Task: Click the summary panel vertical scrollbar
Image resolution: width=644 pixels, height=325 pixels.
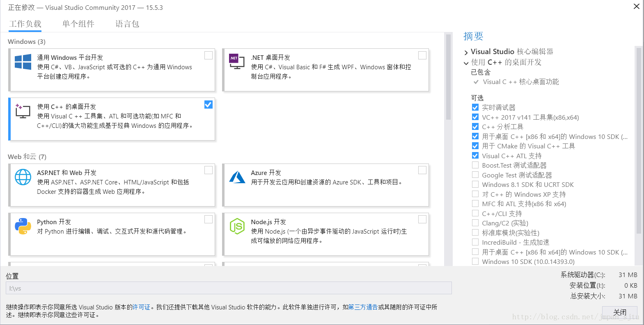Action: pyautogui.click(x=638, y=141)
